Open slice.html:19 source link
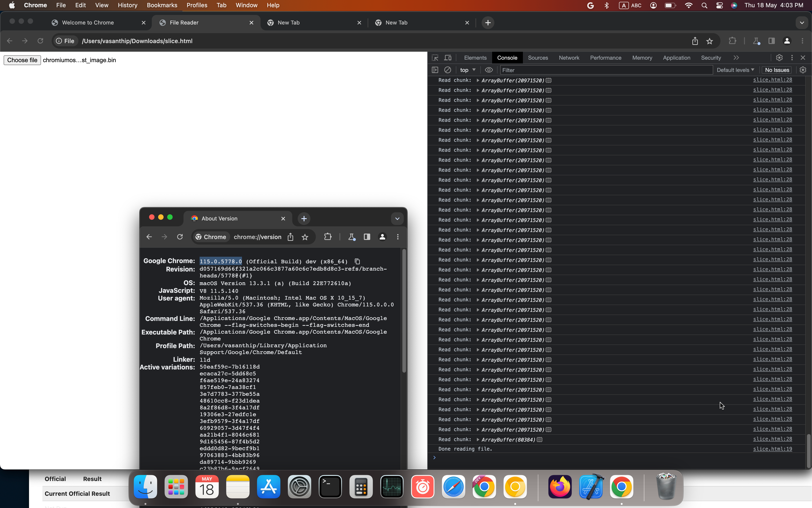812x508 pixels. (772, 449)
